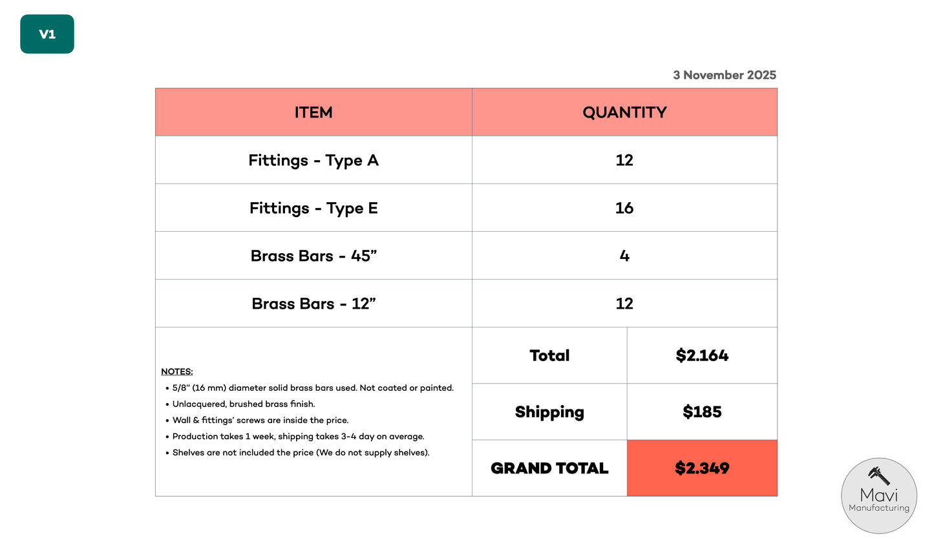934x560 pixels.
Task: Click the caliper icon in the logo
Action: (x=878, y=475)
